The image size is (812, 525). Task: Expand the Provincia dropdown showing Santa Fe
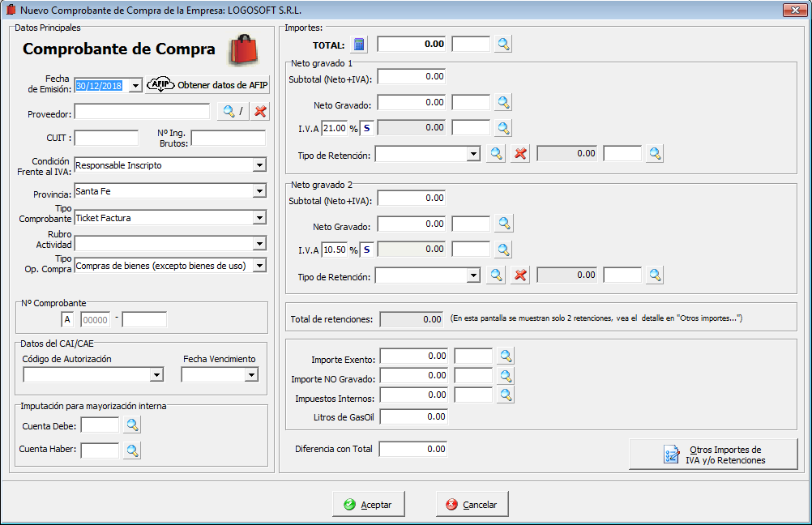259,191
